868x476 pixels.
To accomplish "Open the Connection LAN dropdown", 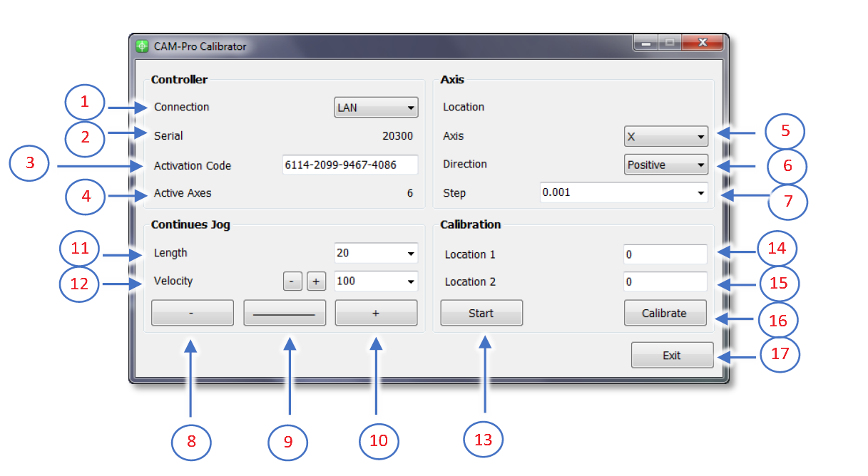I will 376,108.
